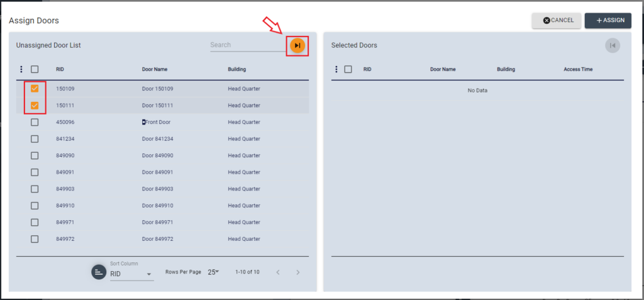
Task: Sort by Building column in unassigned list
Action: [x=236, y=69]
